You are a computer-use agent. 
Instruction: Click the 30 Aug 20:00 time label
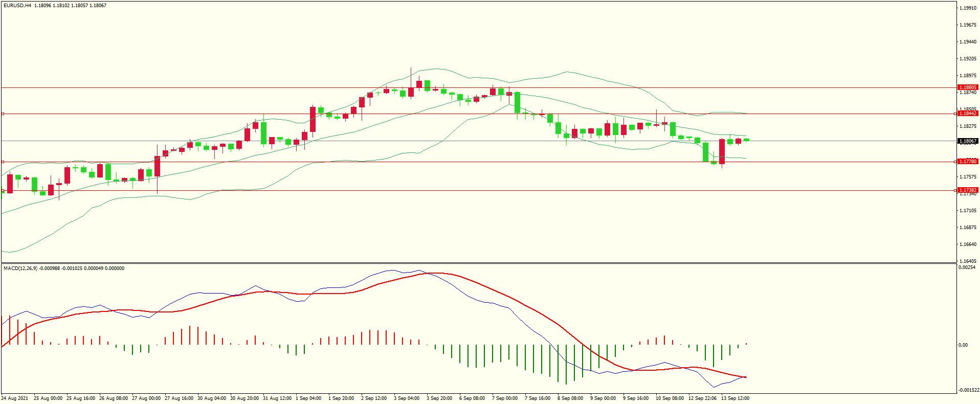pos(244,398)
